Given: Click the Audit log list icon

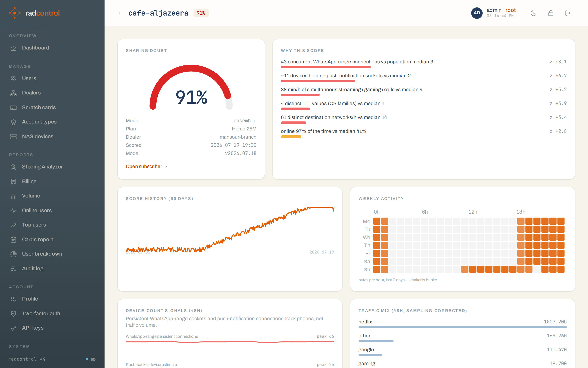Looking at the screenshot, I should (14, 269).
